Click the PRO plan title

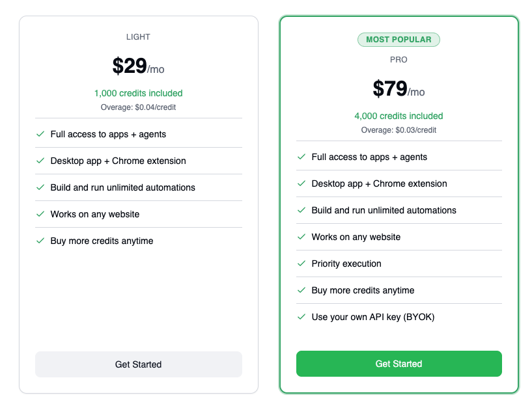399,60
